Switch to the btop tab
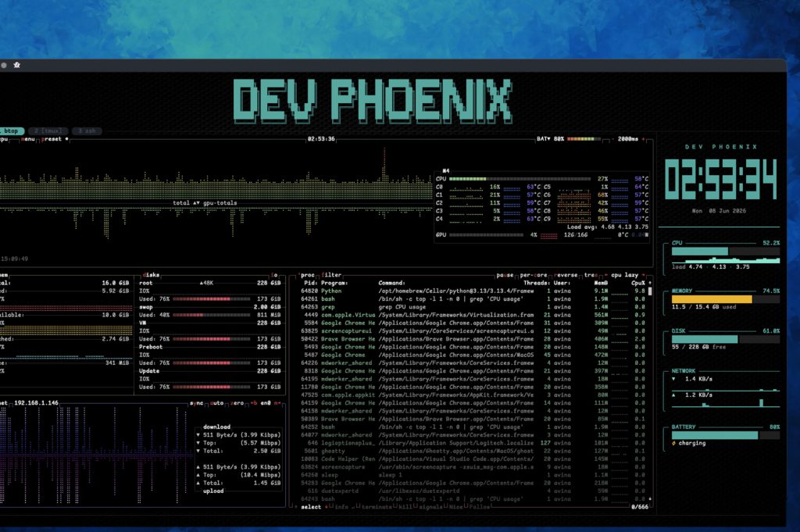 (x=11, y=131)
